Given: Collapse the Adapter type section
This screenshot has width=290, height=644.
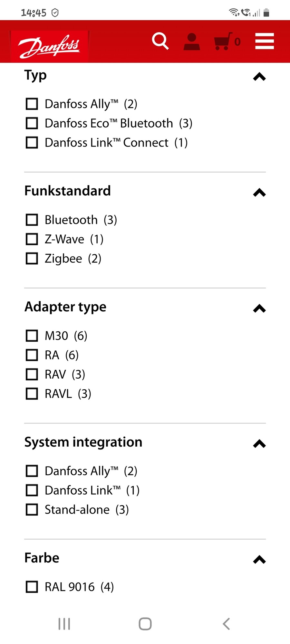Looking at the screenshot, I should (259, 309).
